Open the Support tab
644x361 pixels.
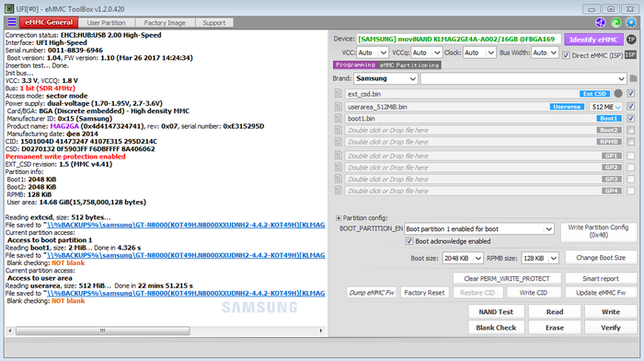pos(214,23)
